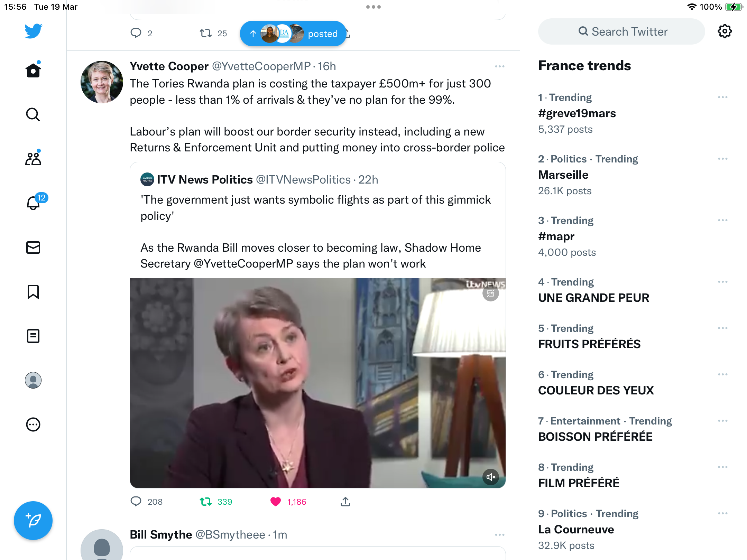Open the Lists icon in sidebar
Screen dimensions: 747x560
(x=33, y=336)
